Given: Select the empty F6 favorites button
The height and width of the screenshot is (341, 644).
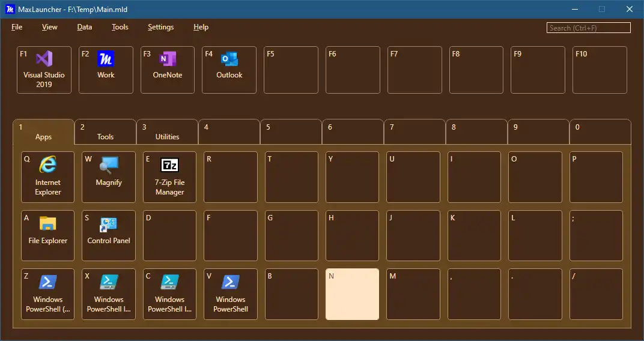Looking at the screenshot, I should (x=353, y=70).
